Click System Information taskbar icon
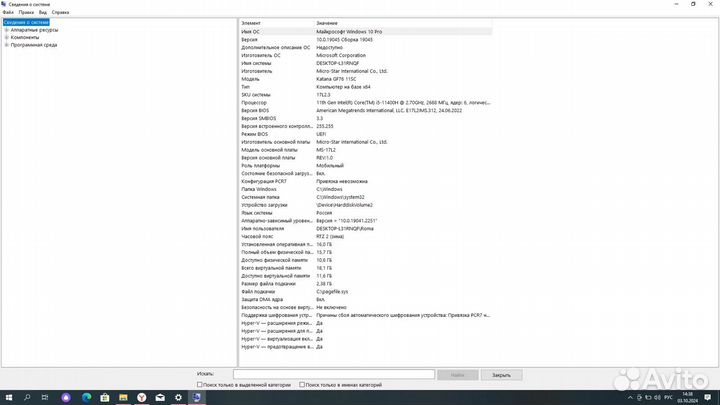This screenshot has height=405, width=720. pos(197,397)
